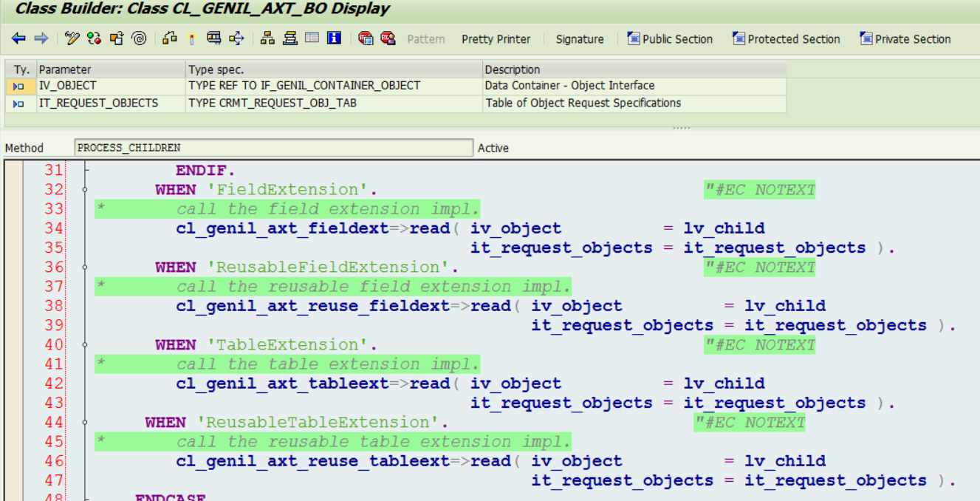This screenshot has height=501, width=980.
Task: Click the cl_genil_axt_fieldext class name
Action: 282,228
